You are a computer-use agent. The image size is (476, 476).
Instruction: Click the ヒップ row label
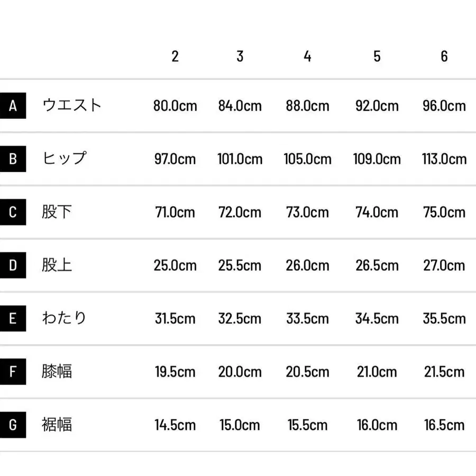click(x=64, y=158)
